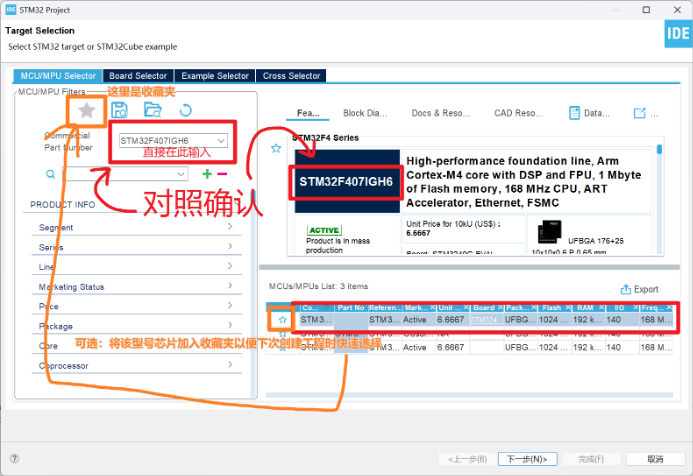Expand the Series filter
The height and width of the screenshot is (476, 693).
137,247
